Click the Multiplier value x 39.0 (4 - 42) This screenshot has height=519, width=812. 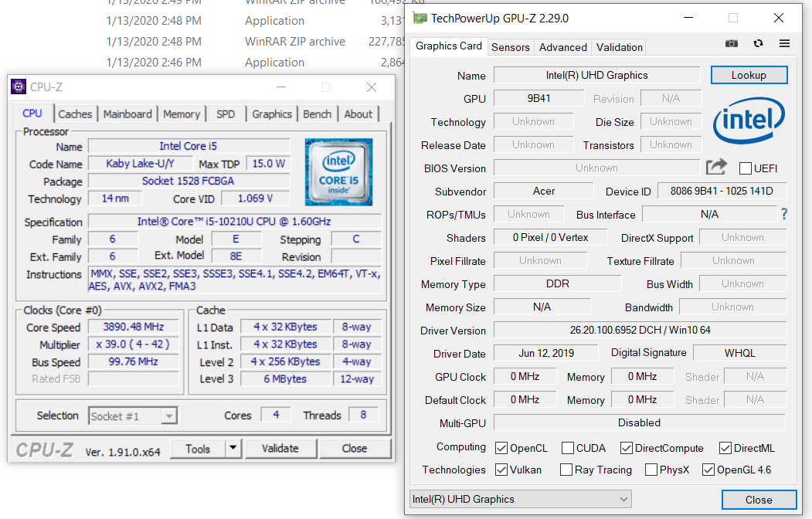[x=133, y=344]
